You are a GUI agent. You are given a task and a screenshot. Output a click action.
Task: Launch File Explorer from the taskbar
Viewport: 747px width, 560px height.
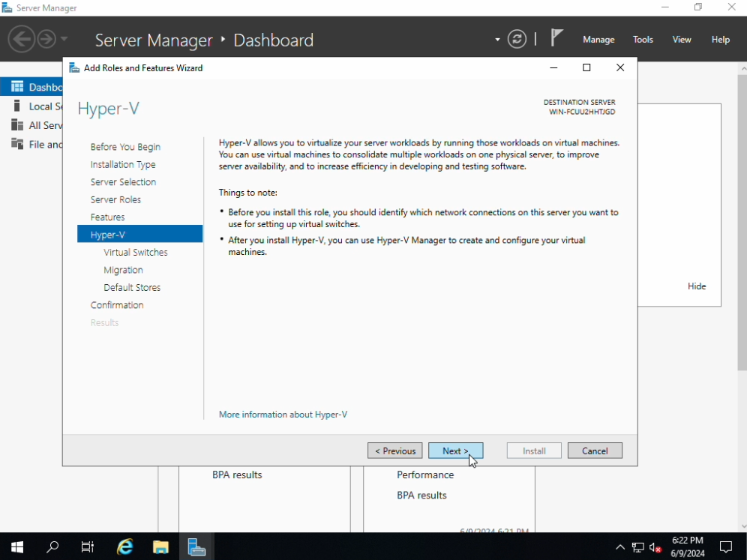[160, 547]
